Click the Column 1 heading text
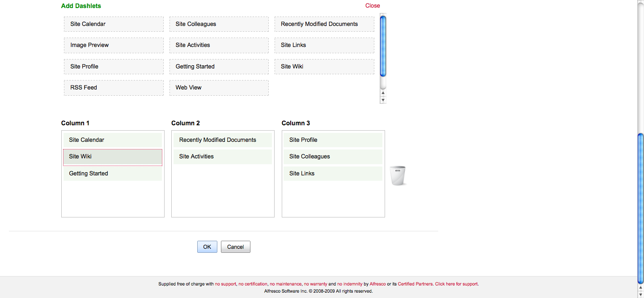Screen dimensions: 644x298 (75, 123)
